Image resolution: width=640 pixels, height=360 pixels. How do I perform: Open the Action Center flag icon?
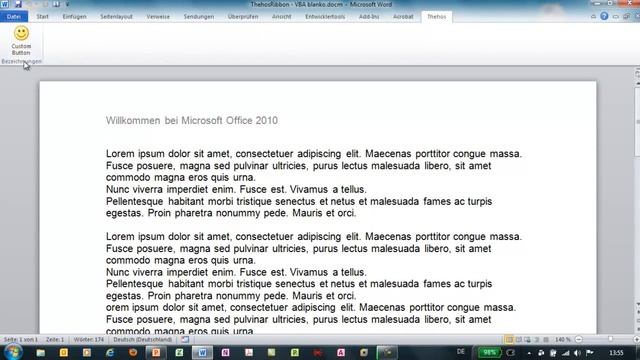(x=590, y=353)
